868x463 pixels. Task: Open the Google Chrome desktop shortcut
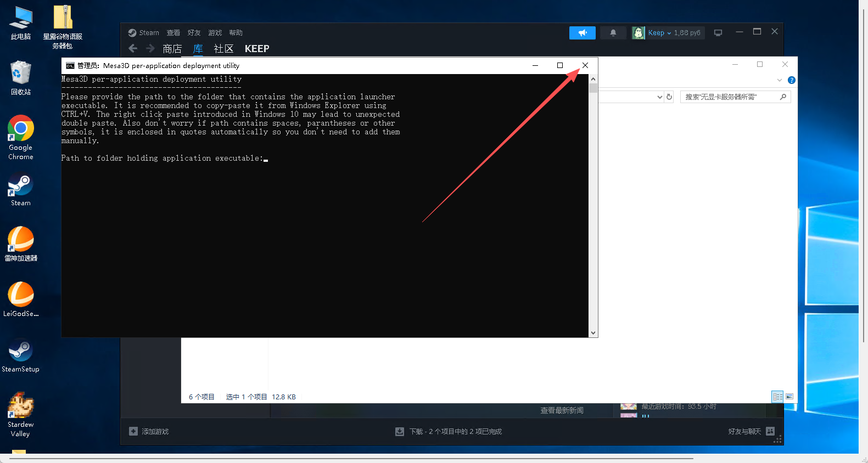(21, 137)
